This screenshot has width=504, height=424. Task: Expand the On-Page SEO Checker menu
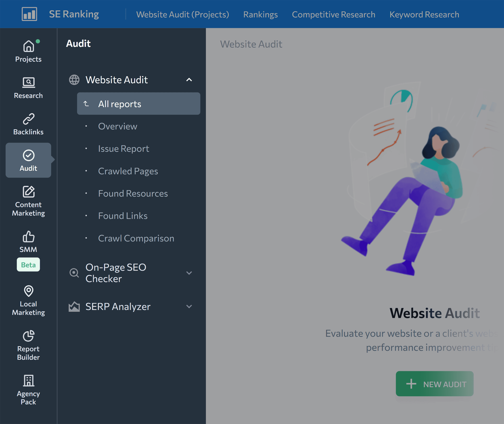[x=189, y=273]
